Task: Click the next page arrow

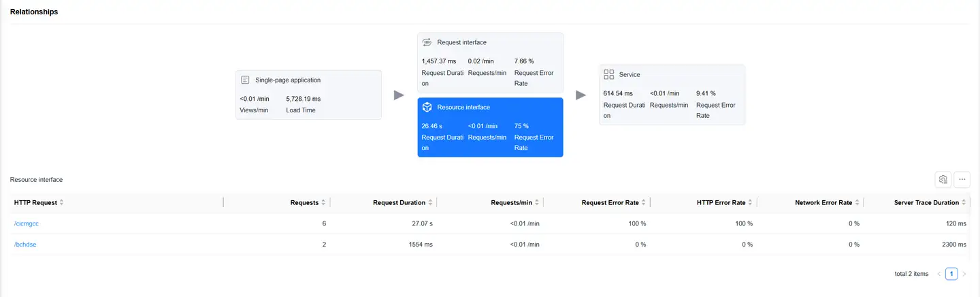Action: 964,274
